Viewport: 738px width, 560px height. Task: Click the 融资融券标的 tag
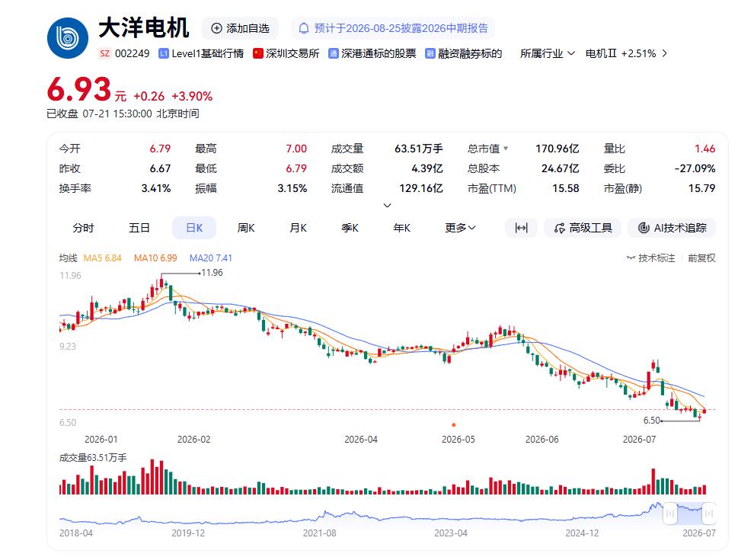click(464, 53)
